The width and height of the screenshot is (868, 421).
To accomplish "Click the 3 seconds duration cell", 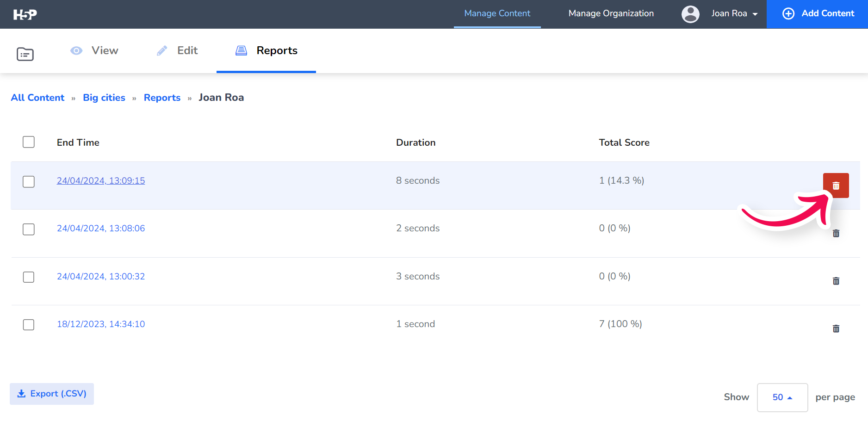I will coord(418,277).
